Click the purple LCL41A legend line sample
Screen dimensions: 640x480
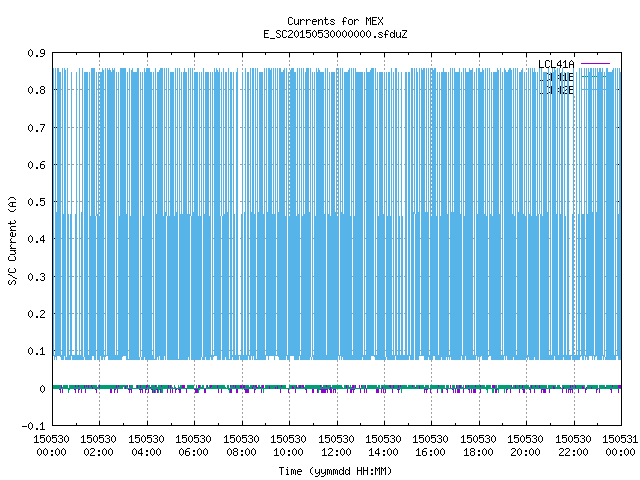pos(595,64)
